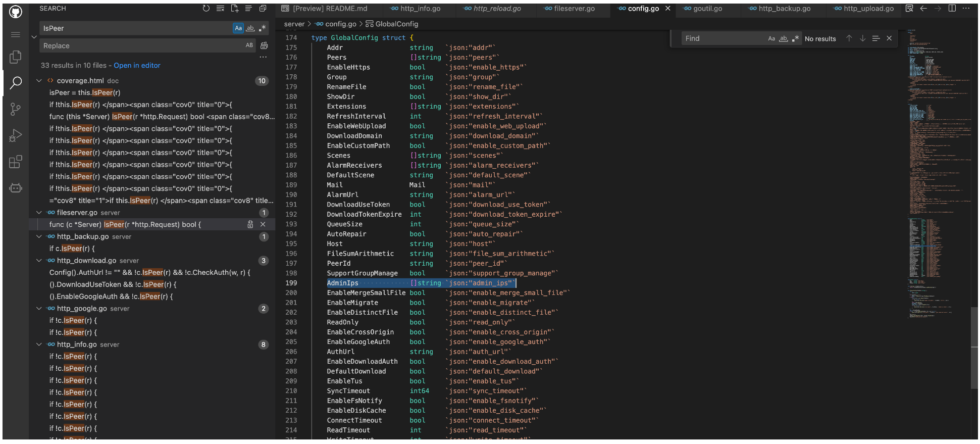Image resolution: width=980 pixels, height=444 pixels.
Task: Enable regular expression in the Find widget
Action: coord(795,38)
